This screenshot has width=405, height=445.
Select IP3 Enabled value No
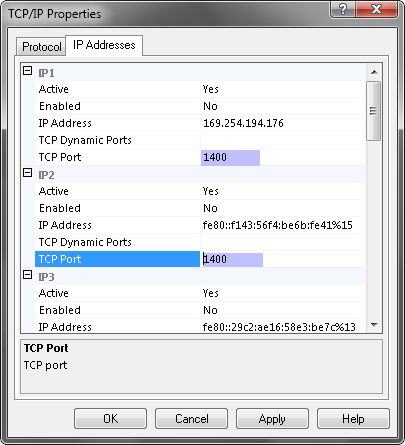tap(283, 310)
